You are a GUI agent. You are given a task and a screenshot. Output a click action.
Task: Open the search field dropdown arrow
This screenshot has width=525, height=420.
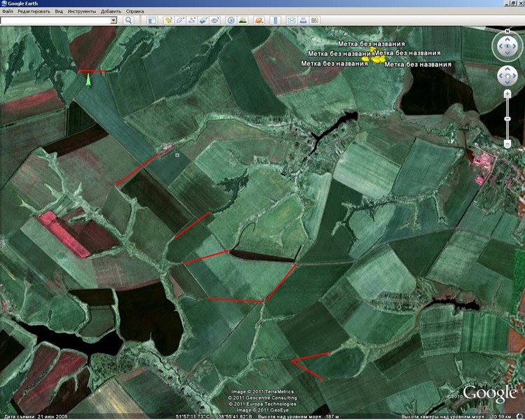pyautogui.click(x=113, y=21)
